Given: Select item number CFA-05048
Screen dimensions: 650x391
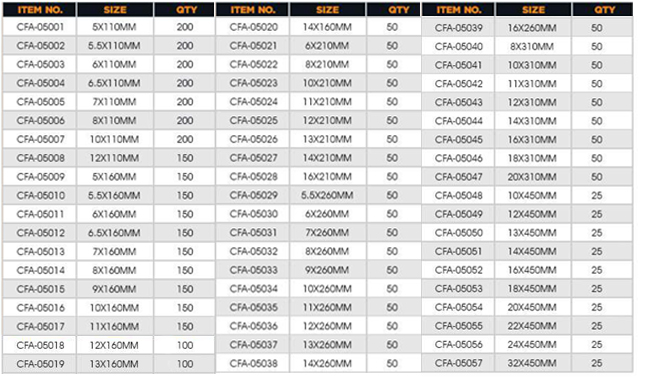Looking at the screenshot, I should point(459,196).
